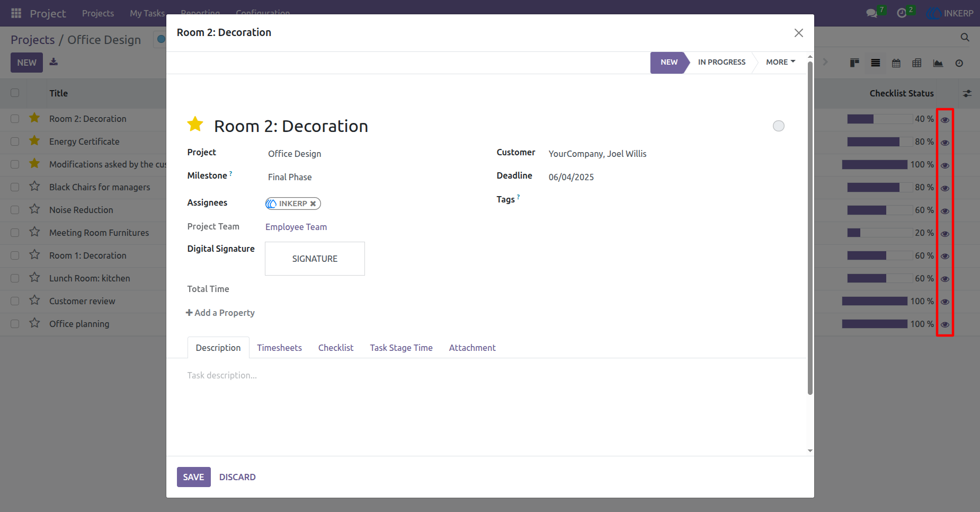
Task: Tick the select-all checkbox in the table header
Action: 15,93
